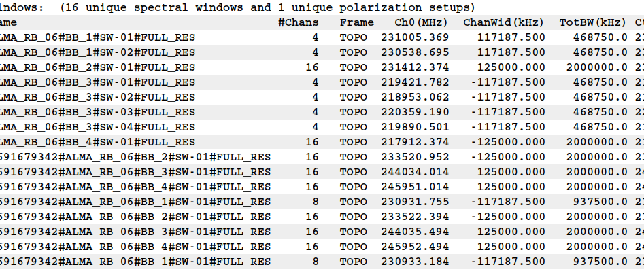
Task: Click the #Chans column header
Action: (x=298, y=22)
